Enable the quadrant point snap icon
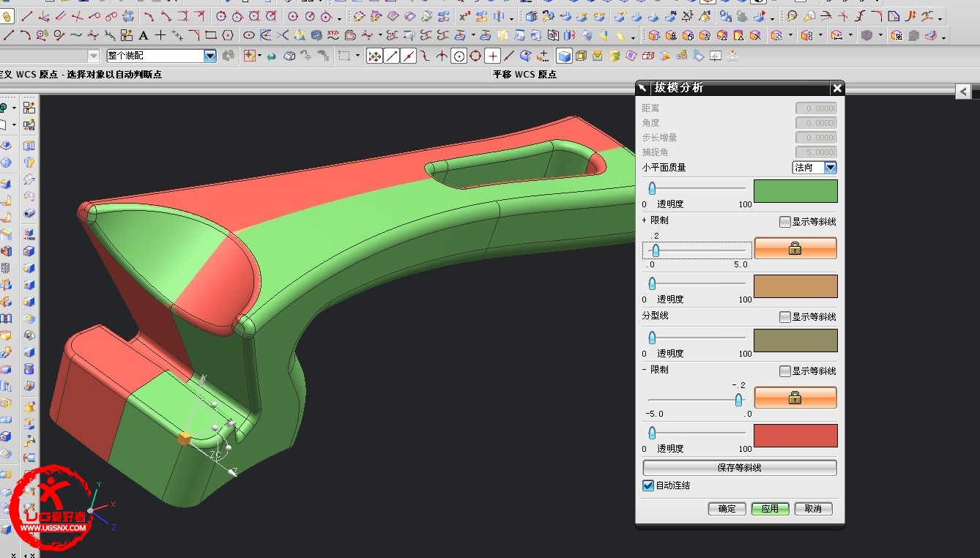 (476, 56)
